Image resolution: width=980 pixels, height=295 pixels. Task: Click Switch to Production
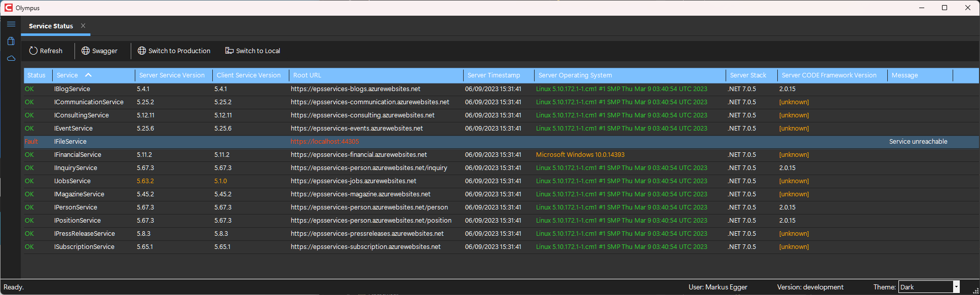coord(174,51)
